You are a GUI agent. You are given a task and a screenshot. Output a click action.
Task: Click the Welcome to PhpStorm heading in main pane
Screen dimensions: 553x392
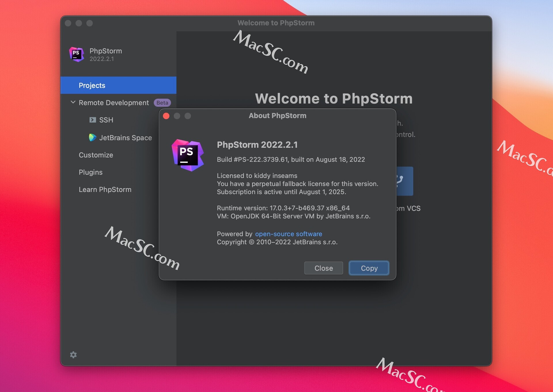334,99
